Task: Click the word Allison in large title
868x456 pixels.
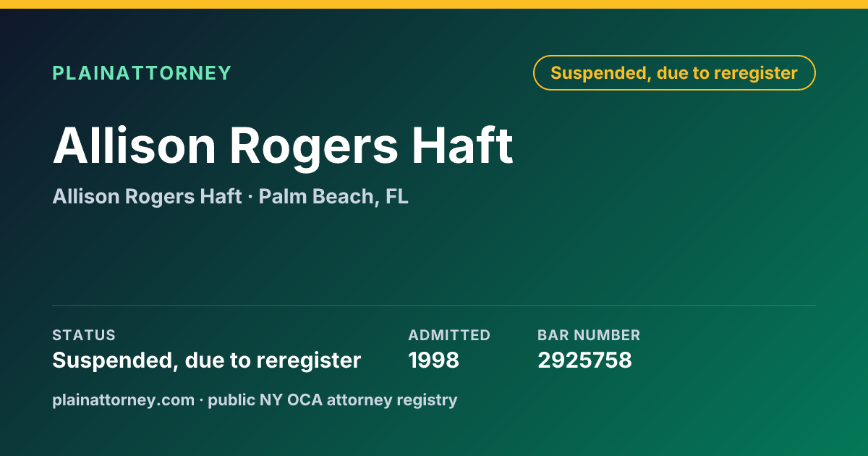Action: click(x=135, y=147)
